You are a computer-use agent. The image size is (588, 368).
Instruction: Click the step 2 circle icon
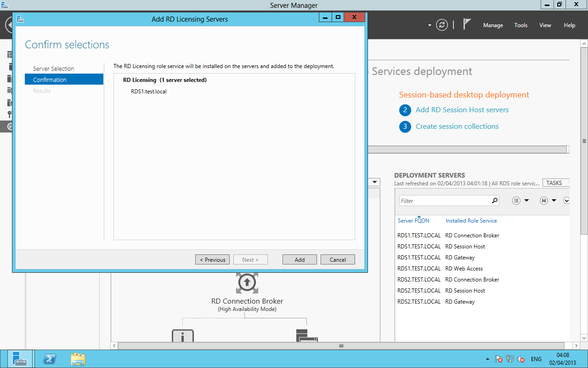pos(405,110)
